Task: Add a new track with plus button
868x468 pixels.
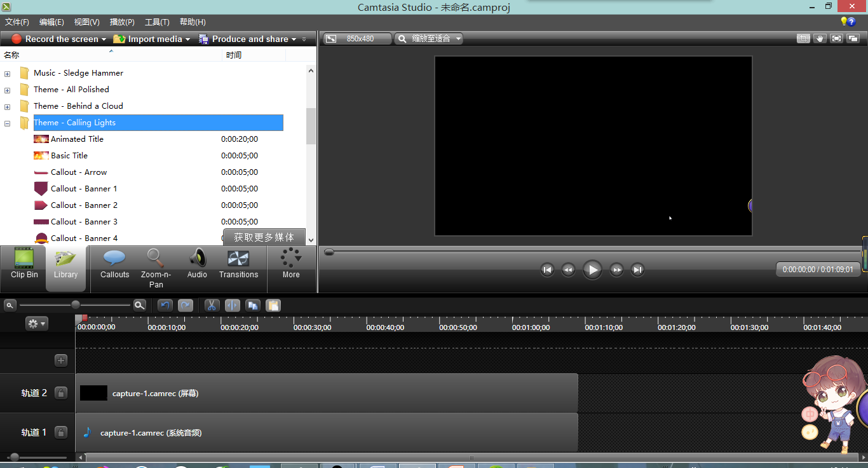Action: tap(61, 361)
